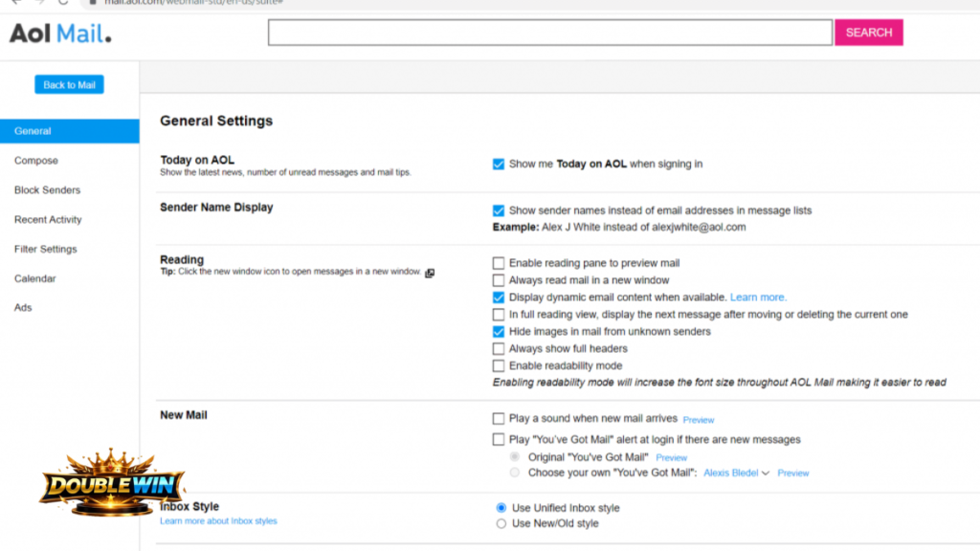This screenshot has width=980, height=551.
Task: Check Always show full headers
Action: pyautogui.click(x=498, y=349)
